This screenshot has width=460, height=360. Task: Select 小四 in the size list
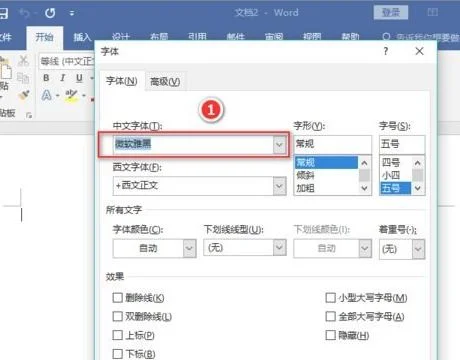click(x=395, y=175)
